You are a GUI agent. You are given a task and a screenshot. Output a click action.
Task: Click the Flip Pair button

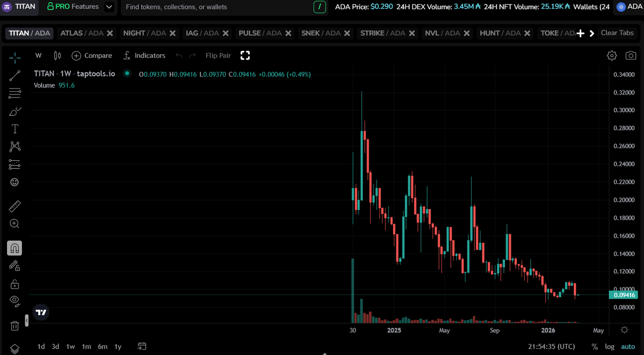coord(218,55)
